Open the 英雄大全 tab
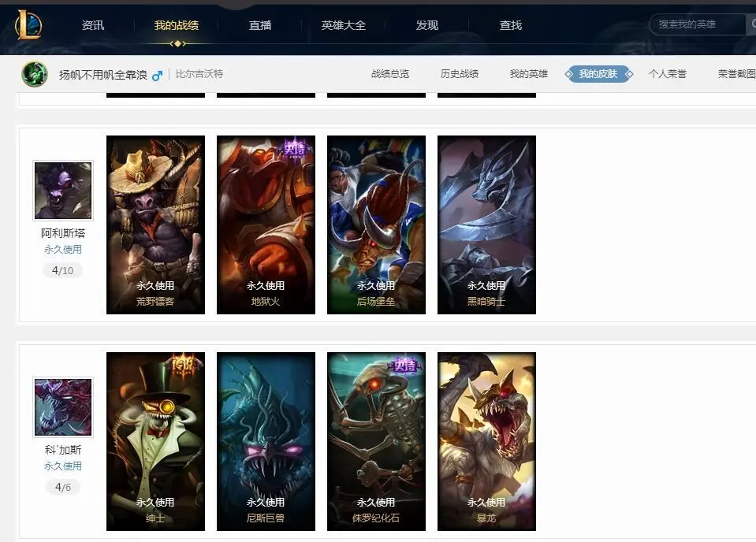Image resolution: width=756 pixels, height=542 pixels. click(x=343, y=25)
